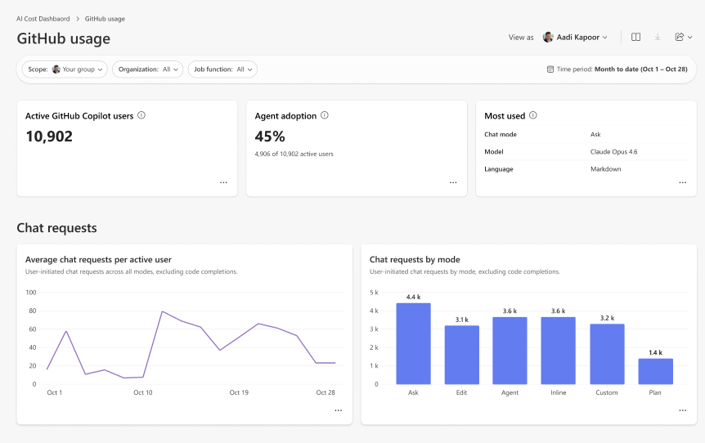Select the Markdown language value

pos(606,169)
